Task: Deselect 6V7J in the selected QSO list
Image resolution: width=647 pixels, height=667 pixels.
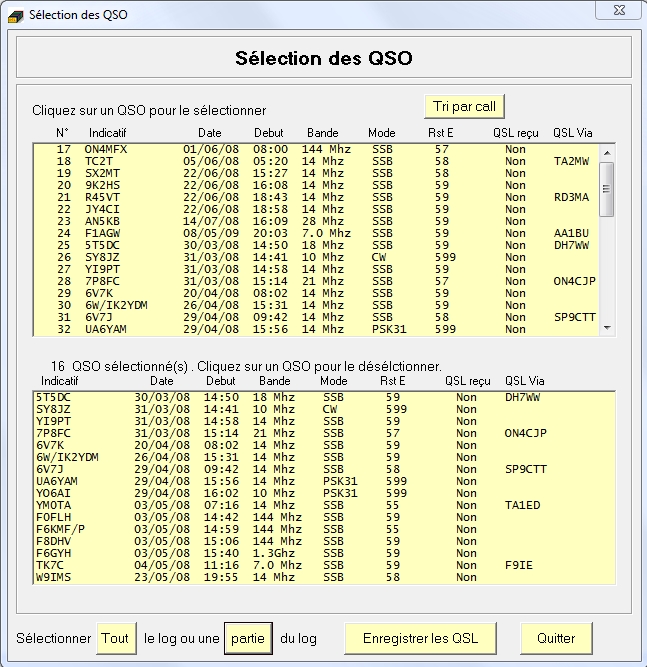Action: coord(324,469)
